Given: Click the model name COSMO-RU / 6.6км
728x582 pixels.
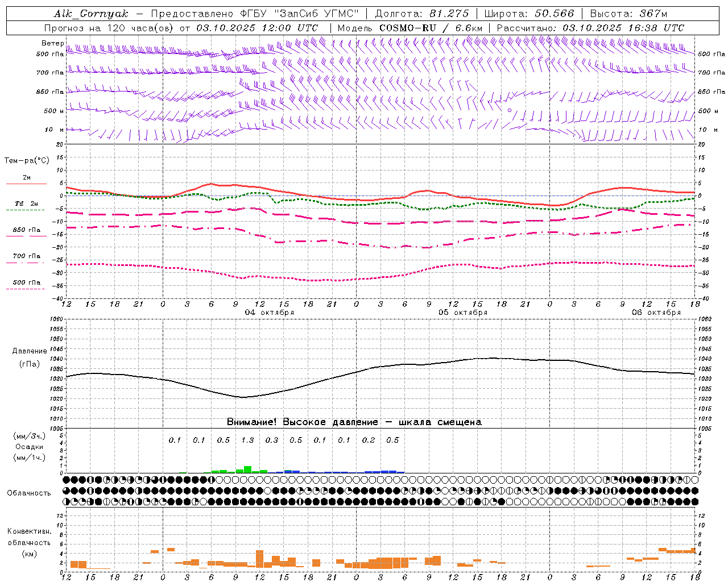Looking at the screenshot, I should pyautogui.click(x=431, y=28).
